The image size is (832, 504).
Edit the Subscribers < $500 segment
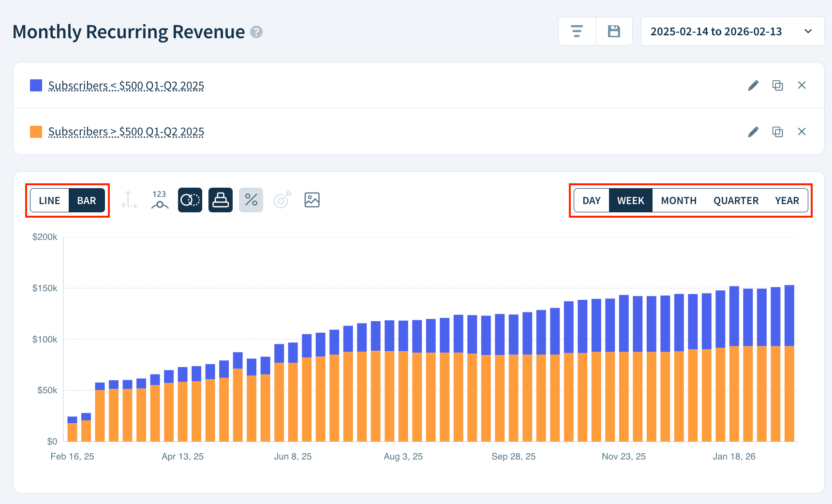coord(753,86)
